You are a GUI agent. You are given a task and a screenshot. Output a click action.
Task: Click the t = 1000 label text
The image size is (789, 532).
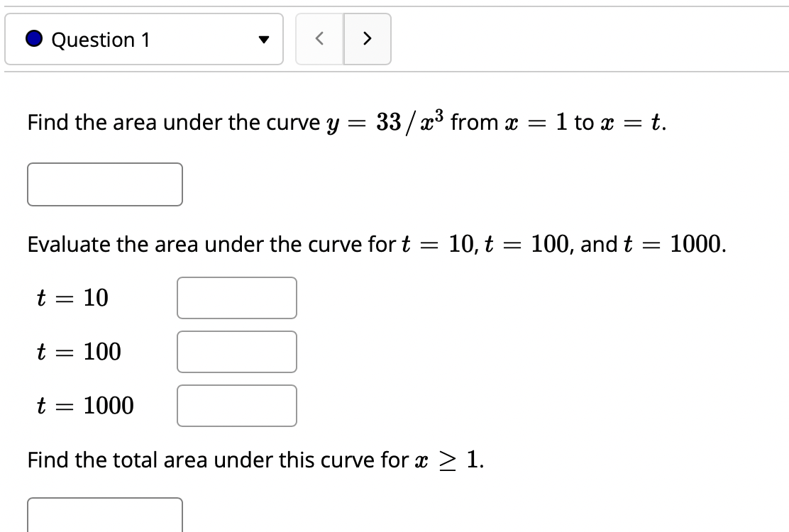tap(85, 405)
